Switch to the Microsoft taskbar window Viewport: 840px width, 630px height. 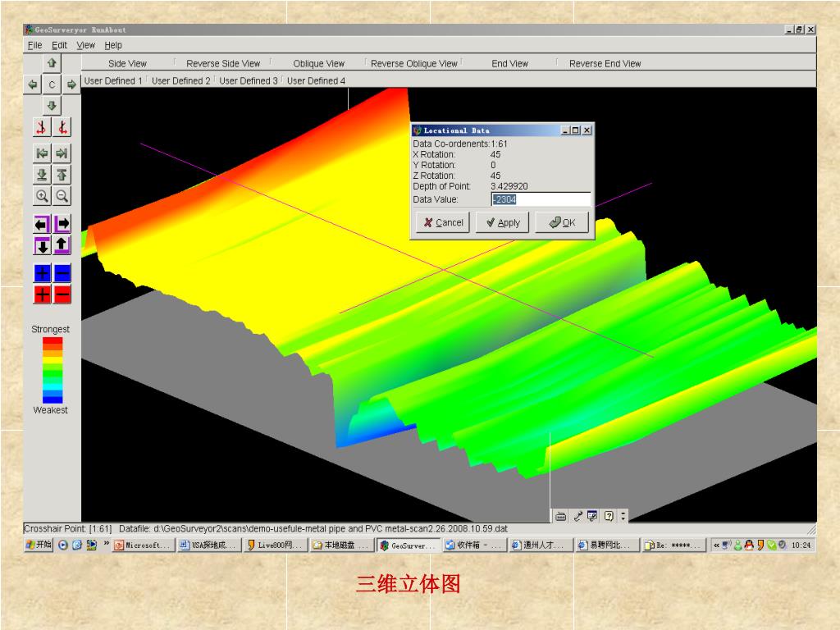[144, 546]
